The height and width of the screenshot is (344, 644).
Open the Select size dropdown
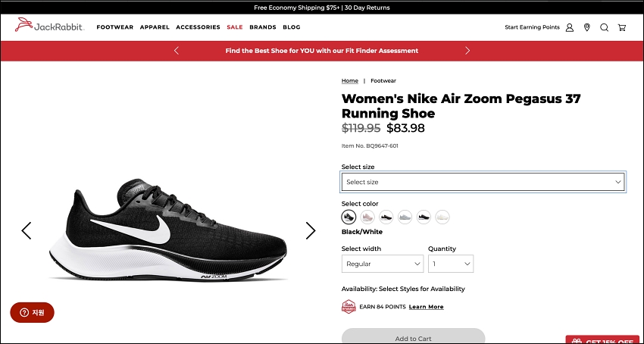[483, 182]
